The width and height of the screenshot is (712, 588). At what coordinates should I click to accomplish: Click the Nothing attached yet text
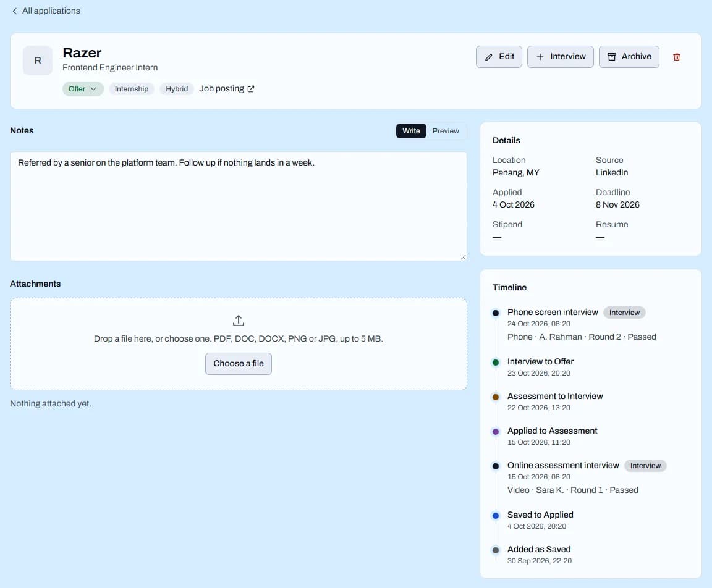point(51,403)
